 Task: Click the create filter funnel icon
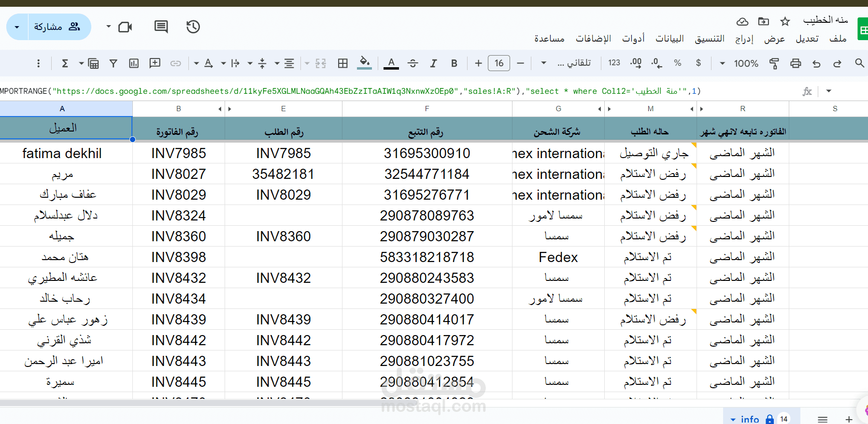tap(114, 63)
